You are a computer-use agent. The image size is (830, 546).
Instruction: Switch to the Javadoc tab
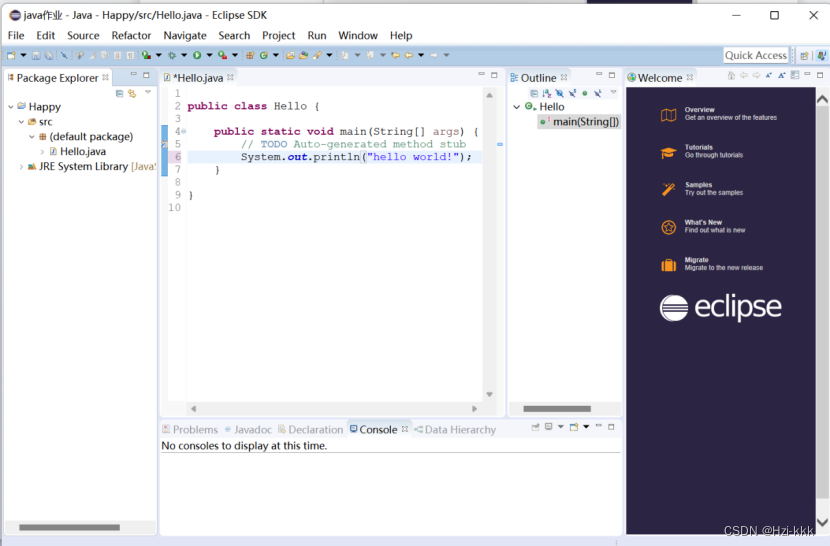248,429
